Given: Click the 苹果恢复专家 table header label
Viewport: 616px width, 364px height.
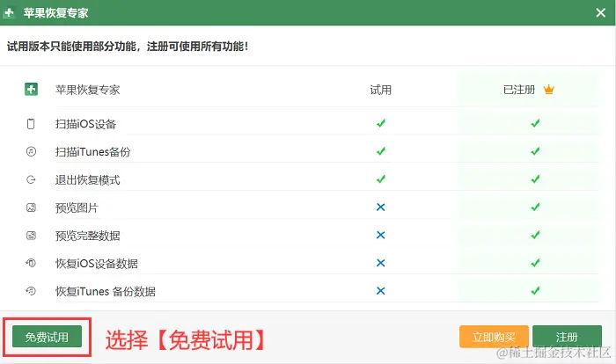Looking at the screenshot, I should click(x=88, y=90).
